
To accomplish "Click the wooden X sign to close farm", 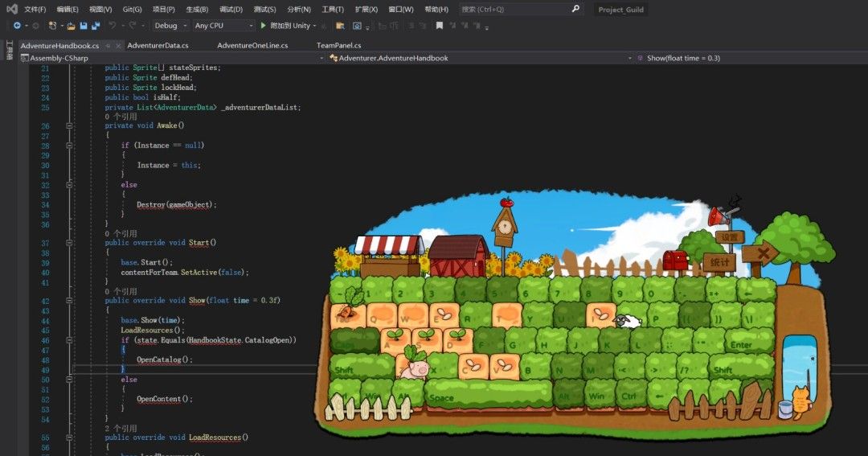I will (762, 254).
